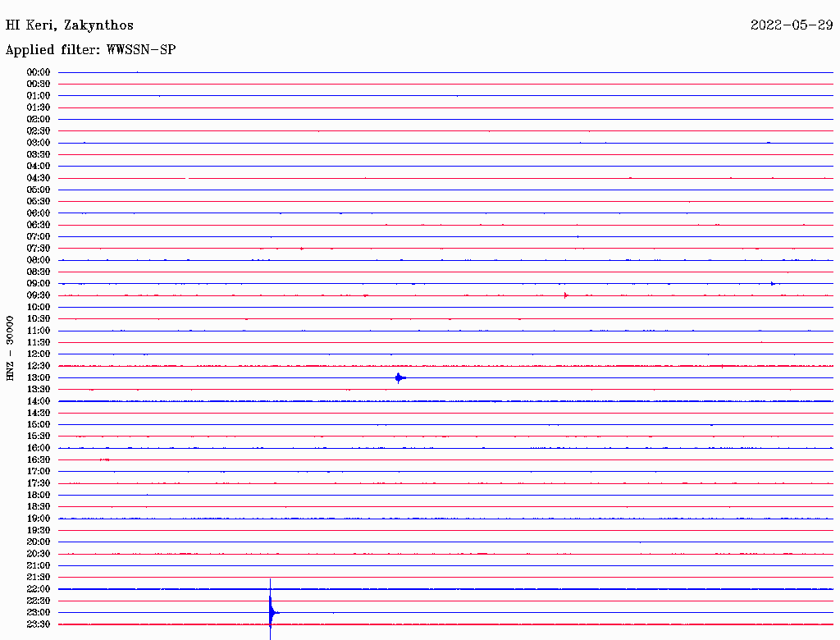Screen dimensions: 840x640
Task: Click the 15:30 time label
Action: click(39, 437)
